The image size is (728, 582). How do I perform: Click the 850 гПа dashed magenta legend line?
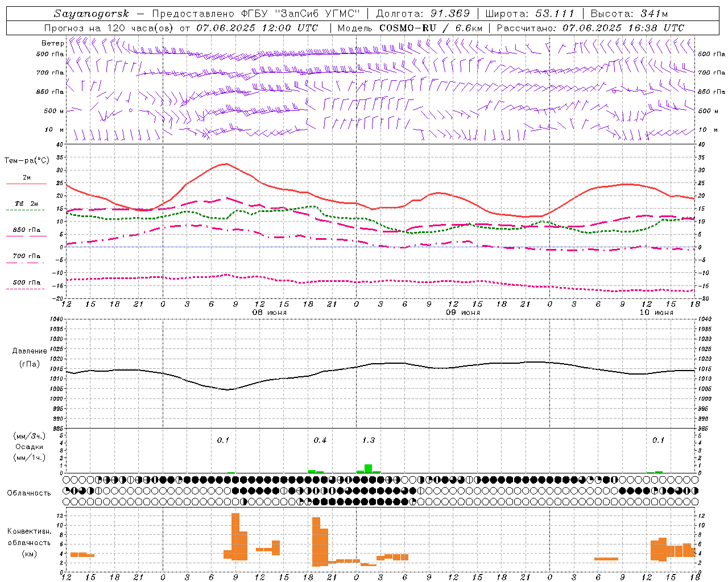pyautogui.click(x=26, y=236)
